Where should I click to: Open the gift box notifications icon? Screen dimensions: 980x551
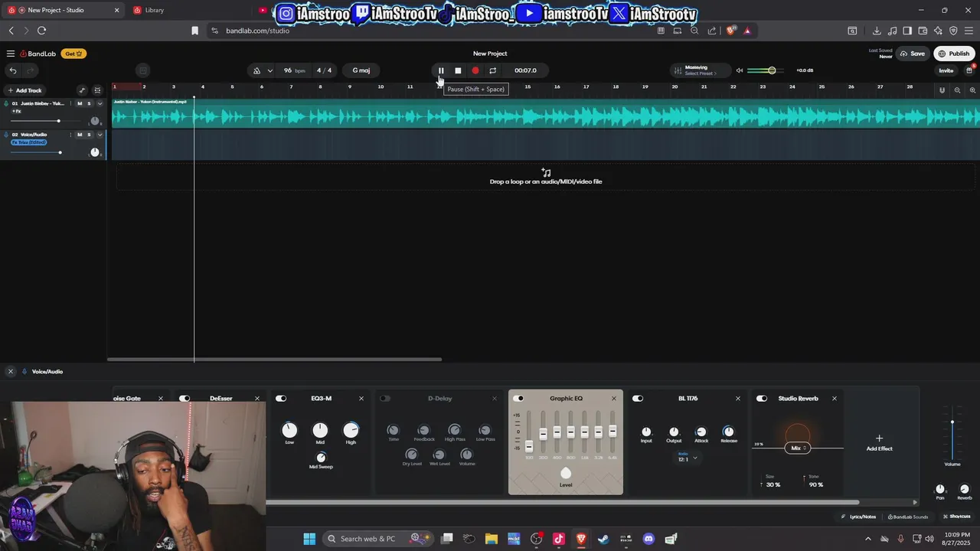coord(969,70)
